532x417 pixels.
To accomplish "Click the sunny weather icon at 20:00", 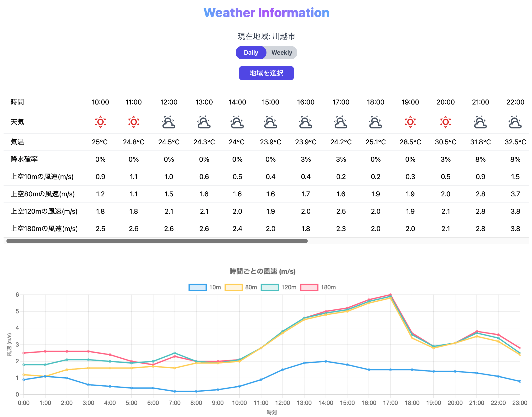I will point(445,122).
